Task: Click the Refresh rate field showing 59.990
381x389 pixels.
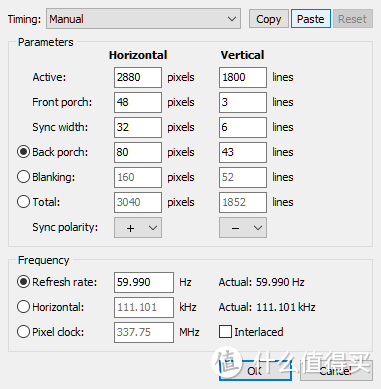Action: pyautogui.click(x=144, y=282)
